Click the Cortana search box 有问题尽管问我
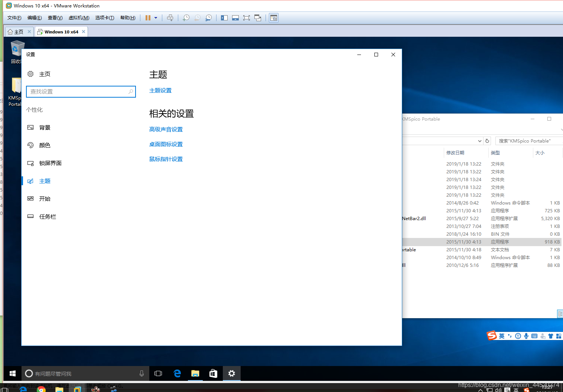The width and height of the screenshot is (563, 392). point(85,373)
